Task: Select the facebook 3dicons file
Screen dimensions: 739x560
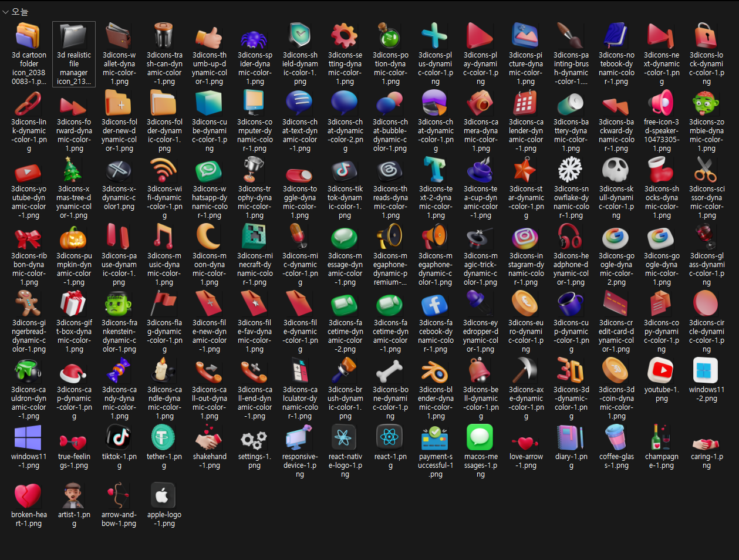Action: [x=436, y=322]
